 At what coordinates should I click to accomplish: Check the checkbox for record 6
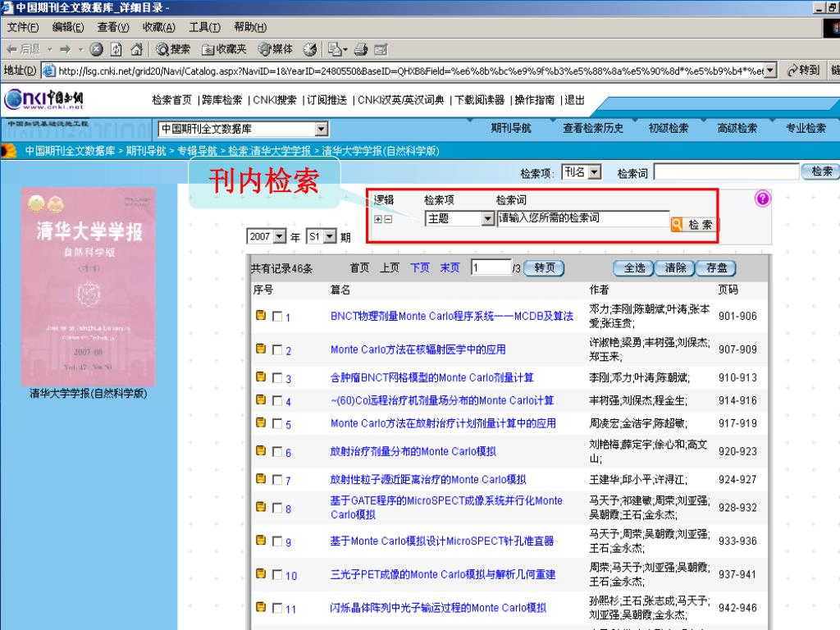click(277, 452)
